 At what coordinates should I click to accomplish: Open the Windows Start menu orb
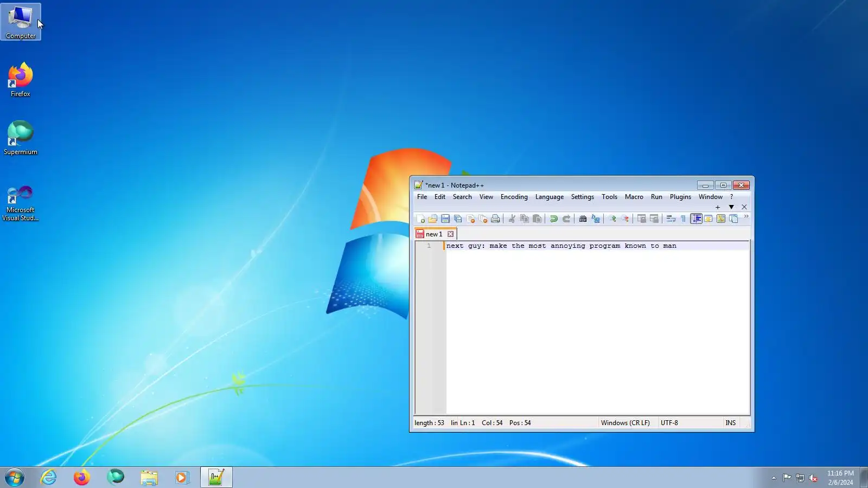[15, 478]
